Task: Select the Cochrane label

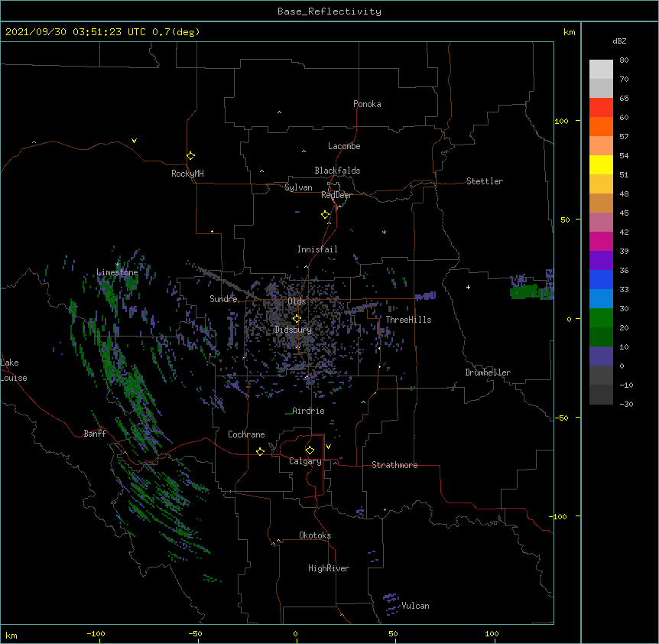Action: (246, 434)
